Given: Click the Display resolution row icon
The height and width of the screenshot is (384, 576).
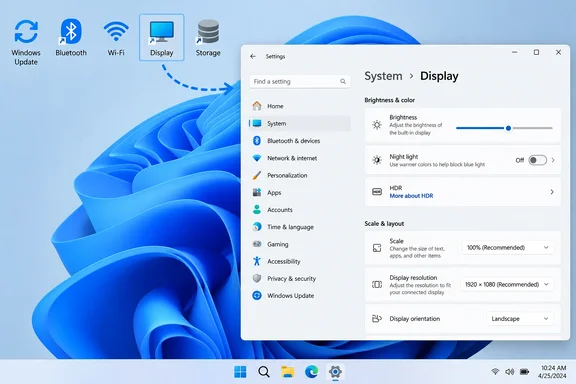Looking at the screenshot, I should [x=377, y=284].
